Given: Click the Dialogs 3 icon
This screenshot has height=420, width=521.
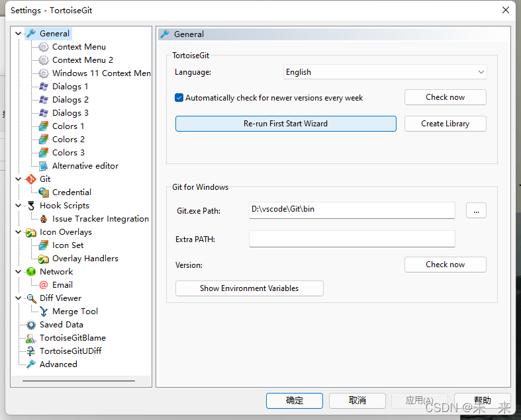Looking at the screenshot, I should pyautogui.click(x=44, y=113).
